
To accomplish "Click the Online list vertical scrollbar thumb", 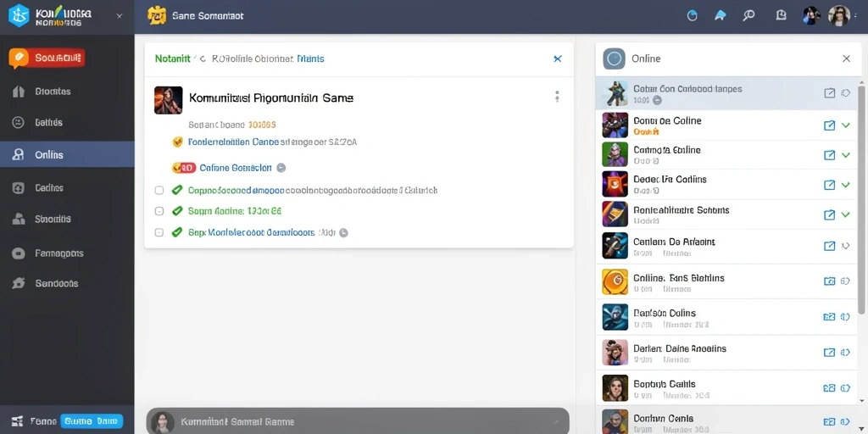I will 861,199.
